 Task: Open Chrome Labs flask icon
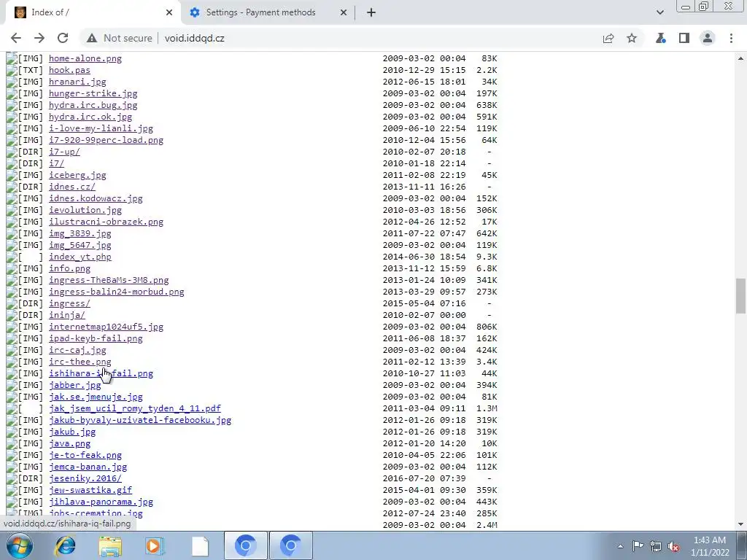(660, 38)
